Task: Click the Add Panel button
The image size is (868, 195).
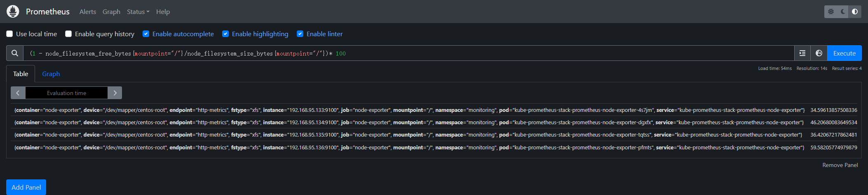Action: pyautogui.click(x=26, y=187)
